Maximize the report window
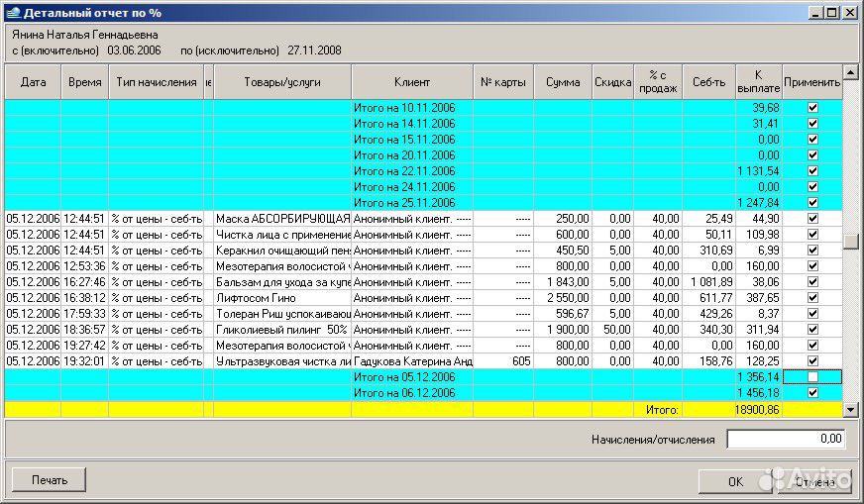Screen dimensions: 864x504 (832, 12)
